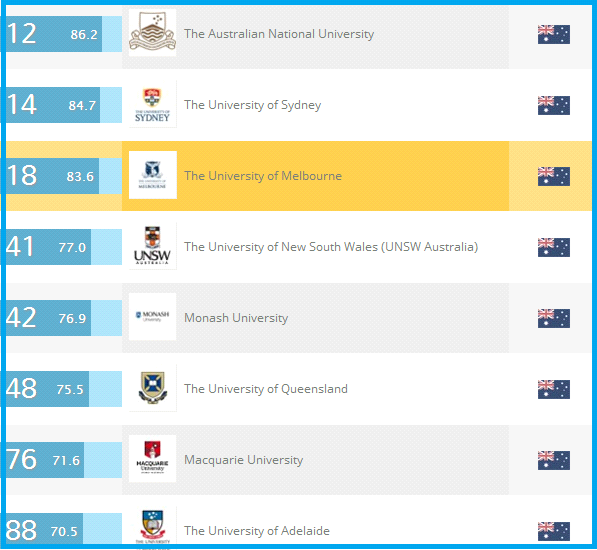Open the Monash University link
597x550 pixels.
[x=236, y=318]
